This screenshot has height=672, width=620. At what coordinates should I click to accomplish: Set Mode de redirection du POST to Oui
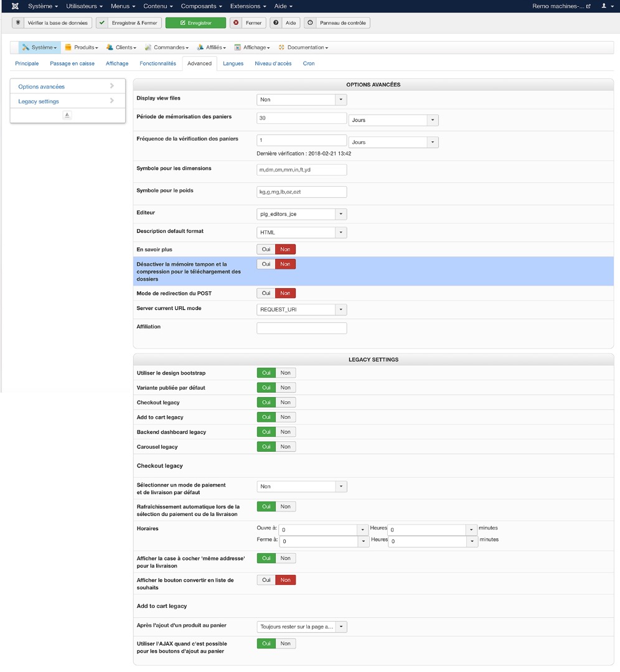(x=266, y=294)
